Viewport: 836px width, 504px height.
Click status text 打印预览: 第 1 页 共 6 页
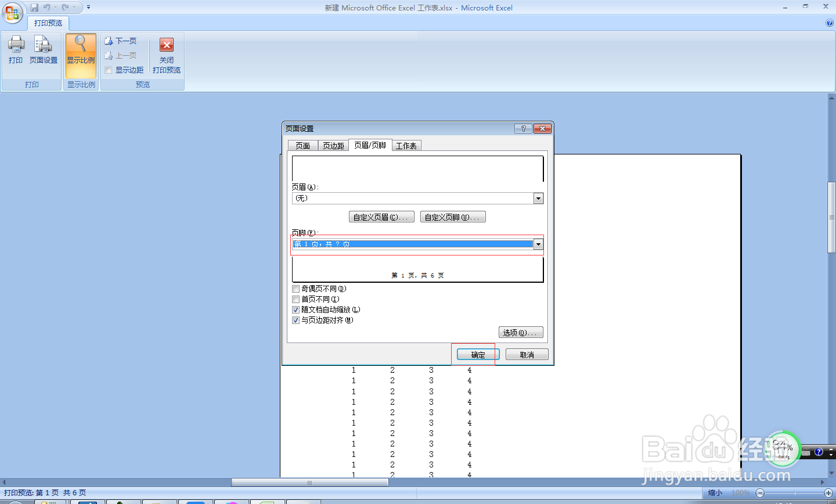point(45,493)
